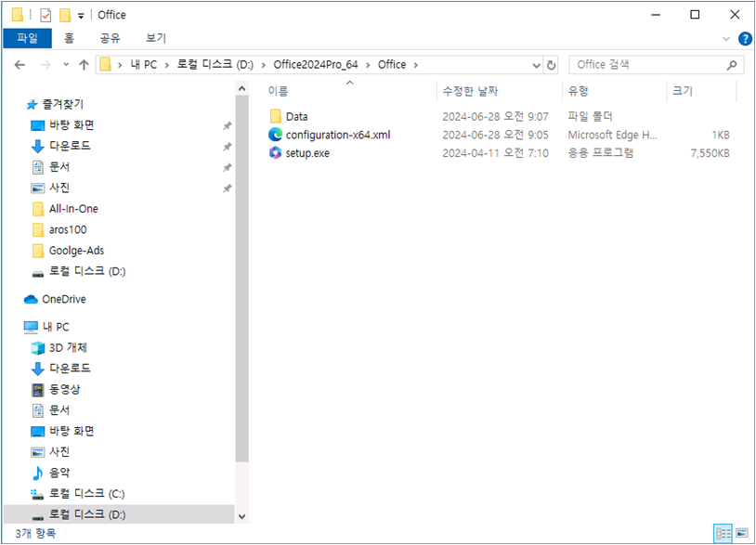Image resolution: width=756 pixels, height=545 pixels.
Task: Click 내 PC breadcrumb in address bar
Action: tap(144, 65)
